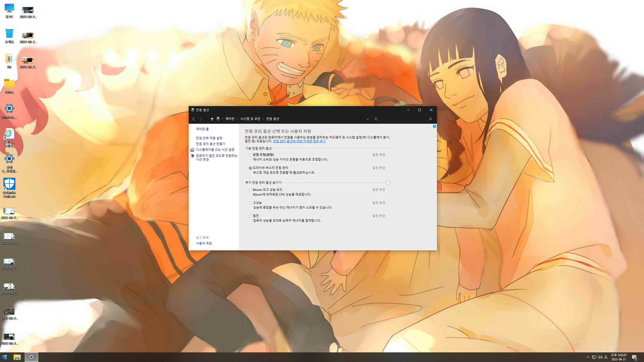Viewport: 644px width, 362px height.
Task: Select the 고성능 power plan
Action: (x=250, y=203)
